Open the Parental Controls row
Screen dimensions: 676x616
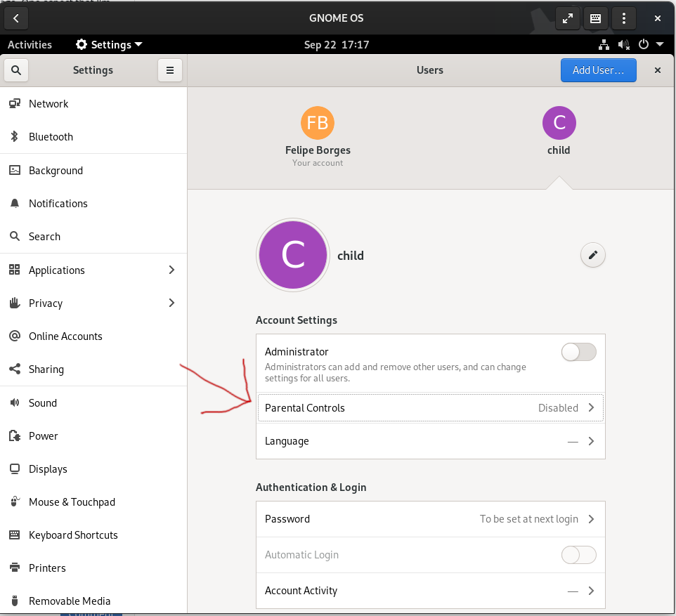430,408
